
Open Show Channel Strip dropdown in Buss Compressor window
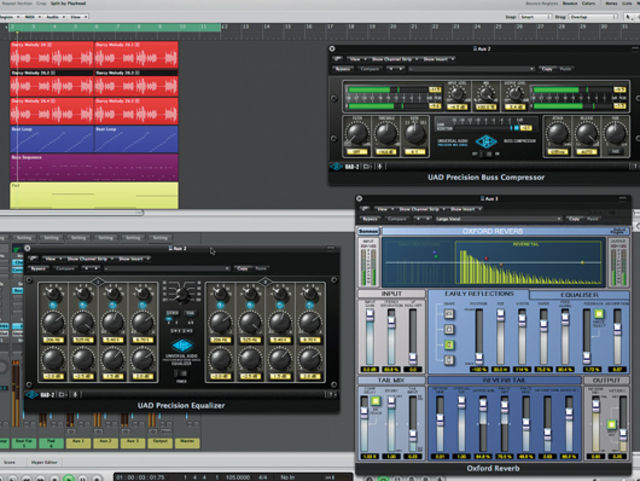point(395,59)
